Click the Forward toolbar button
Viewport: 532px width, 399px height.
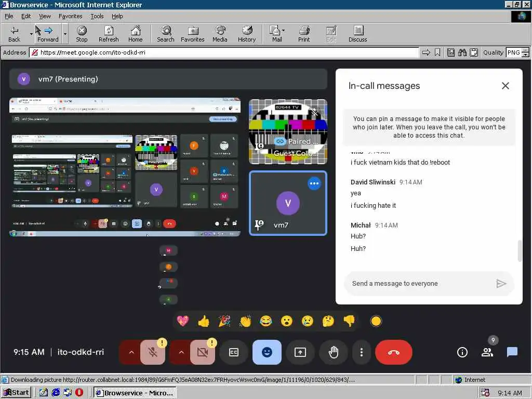point(48,34)
